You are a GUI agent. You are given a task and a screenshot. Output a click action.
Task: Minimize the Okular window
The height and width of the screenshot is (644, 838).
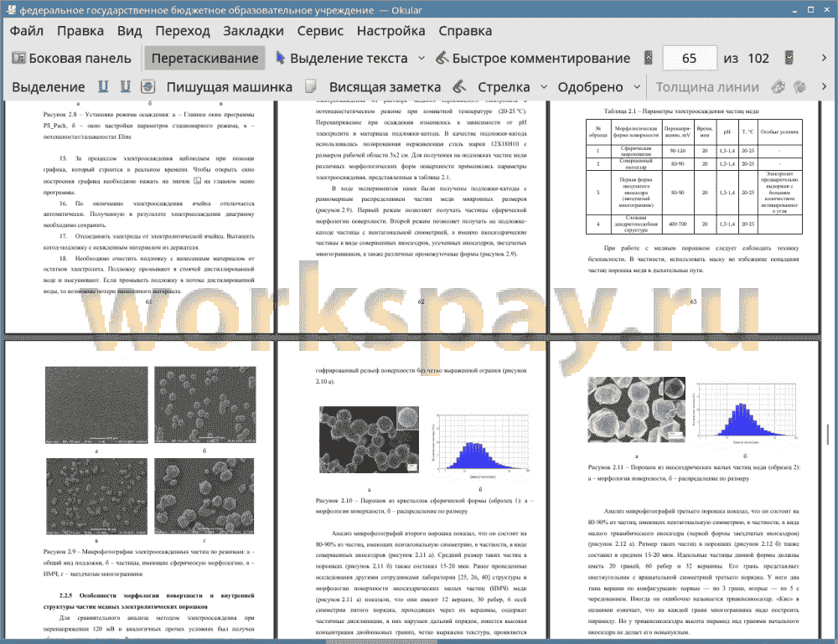(x=795, y=10)
